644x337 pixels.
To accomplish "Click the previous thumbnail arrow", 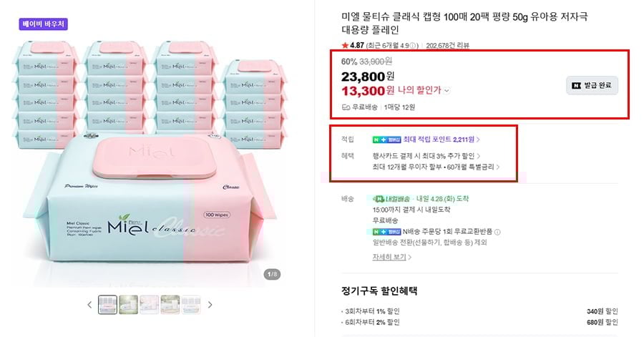I will [x=89, y=305].
